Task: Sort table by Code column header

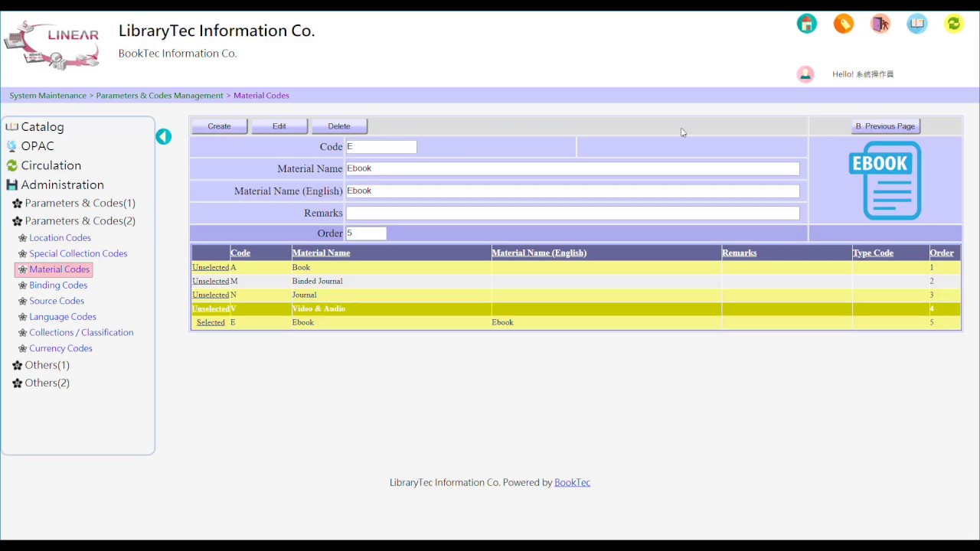Action: point(240,253)
